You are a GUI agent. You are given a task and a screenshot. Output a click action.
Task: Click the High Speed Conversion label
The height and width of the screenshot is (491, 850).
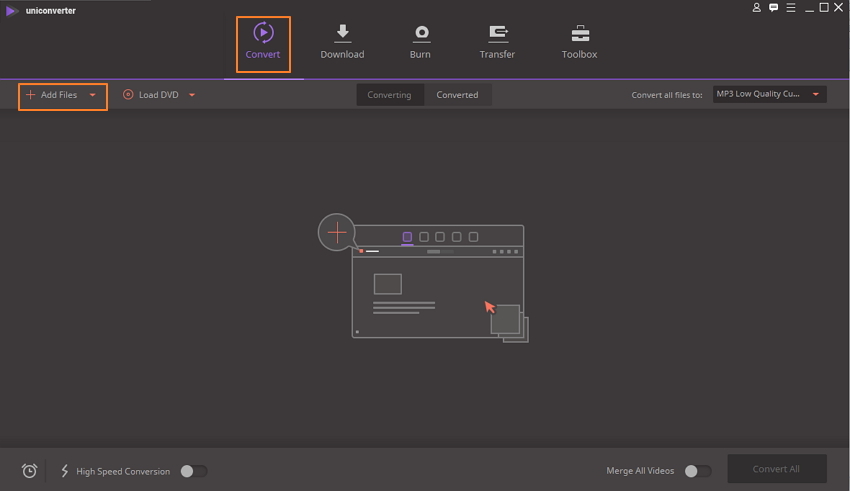[x=123, y=471]
